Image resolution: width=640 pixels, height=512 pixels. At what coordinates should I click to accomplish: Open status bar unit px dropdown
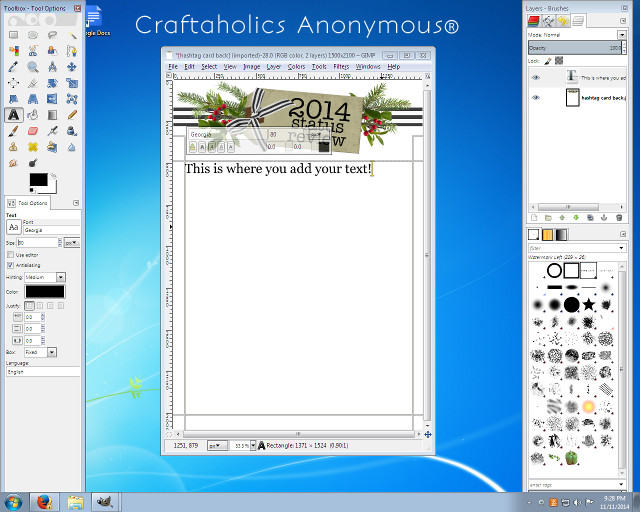[x=217, y=446]
